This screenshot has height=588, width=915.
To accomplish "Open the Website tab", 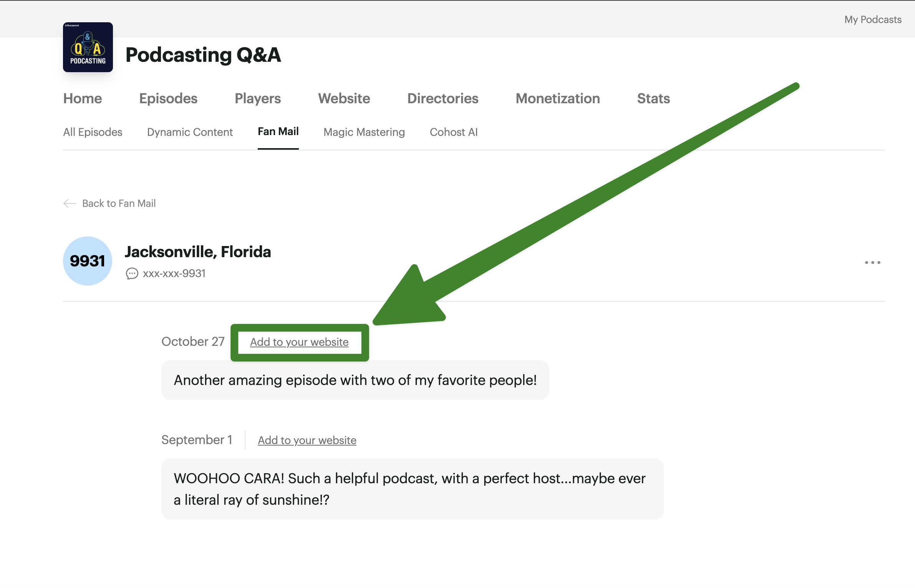I will click(344, 99).
